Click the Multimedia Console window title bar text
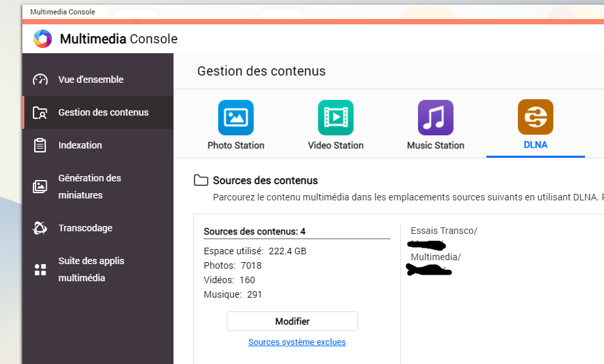 coord(62,12)
